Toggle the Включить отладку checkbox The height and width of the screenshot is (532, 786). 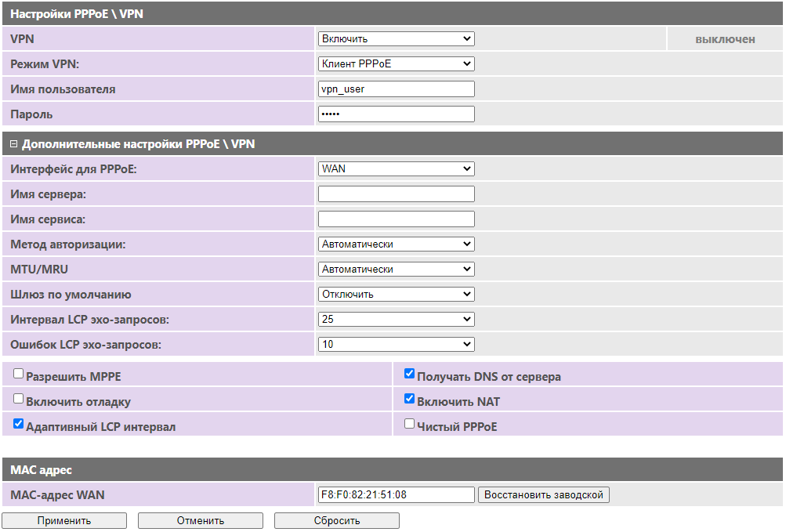19,399
